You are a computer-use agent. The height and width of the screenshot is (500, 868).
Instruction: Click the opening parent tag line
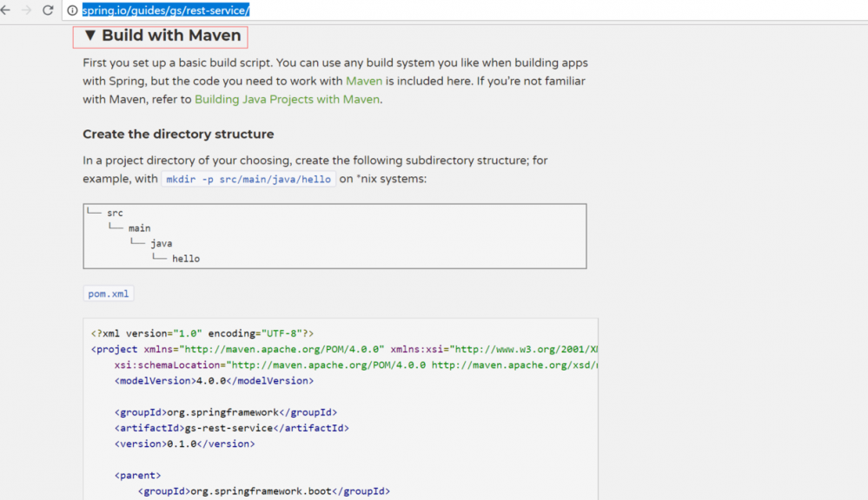pyautogui.click(x=137, y=476)
